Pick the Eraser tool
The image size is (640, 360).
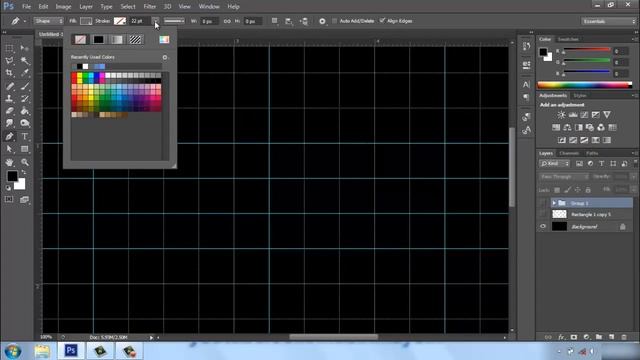[9, 111]
